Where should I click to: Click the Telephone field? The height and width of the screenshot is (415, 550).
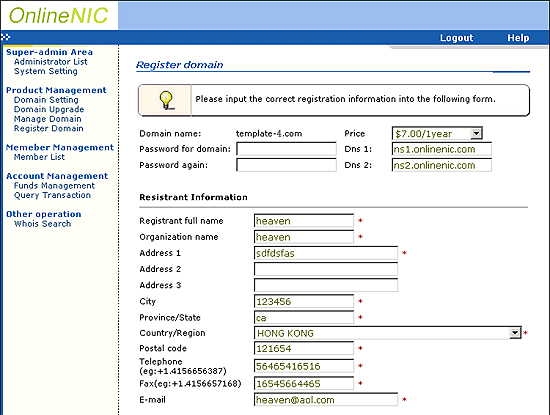tap(304, 366)
